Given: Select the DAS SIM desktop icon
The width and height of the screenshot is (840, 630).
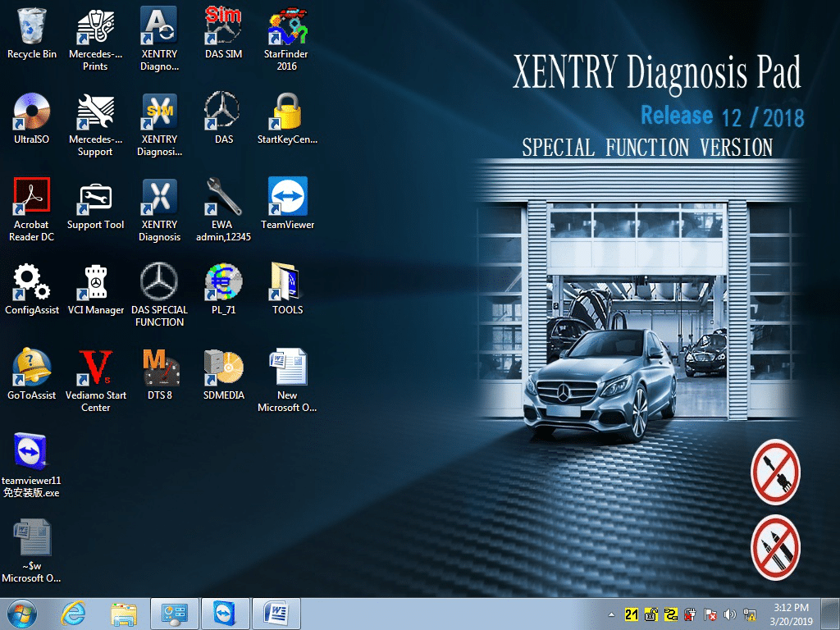Looking at the screenshot, I should point(223,28).
